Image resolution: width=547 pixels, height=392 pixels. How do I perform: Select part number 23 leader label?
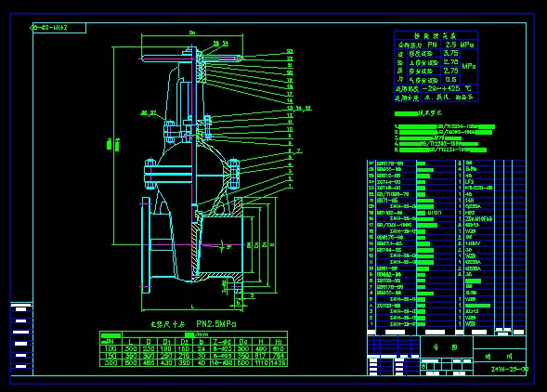pos(290,51)
